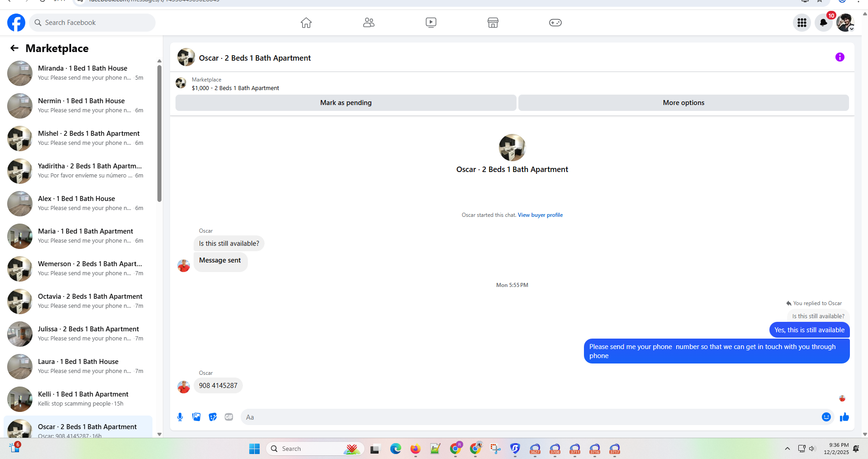
Task: Open the Friends tab icon
Action: click(369, 23)
